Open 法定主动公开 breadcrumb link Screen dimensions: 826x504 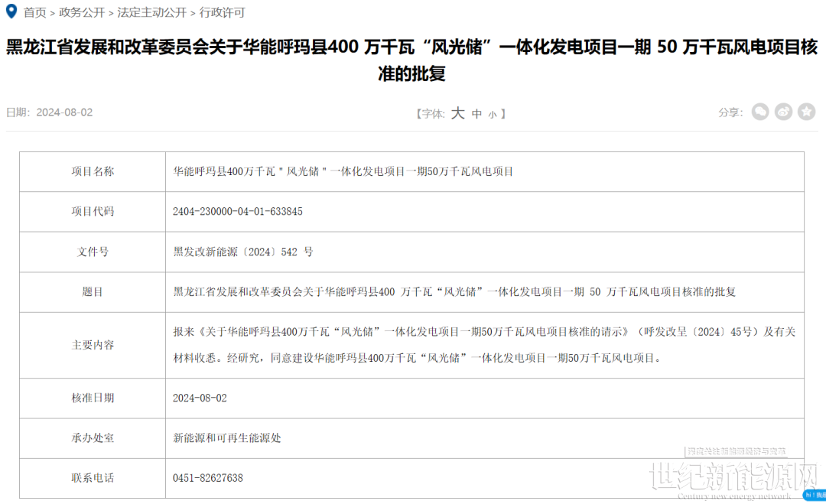coord(151,12)
